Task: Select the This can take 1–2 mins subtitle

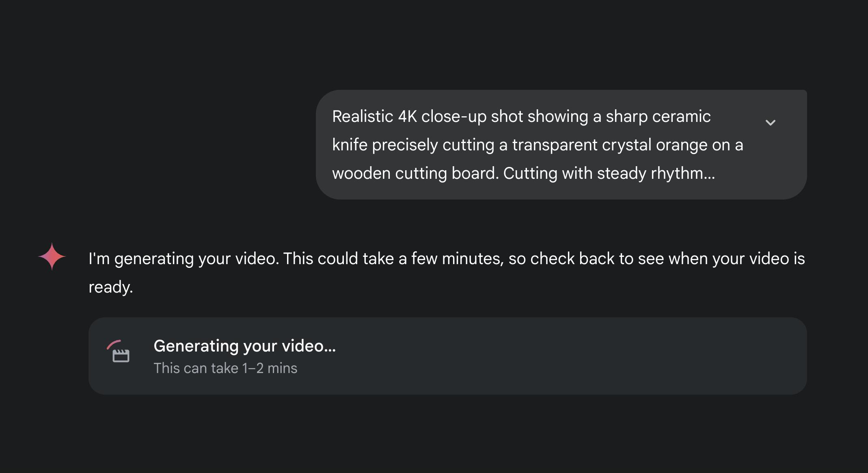Action: pyautogui.click(x=225, y=368)
